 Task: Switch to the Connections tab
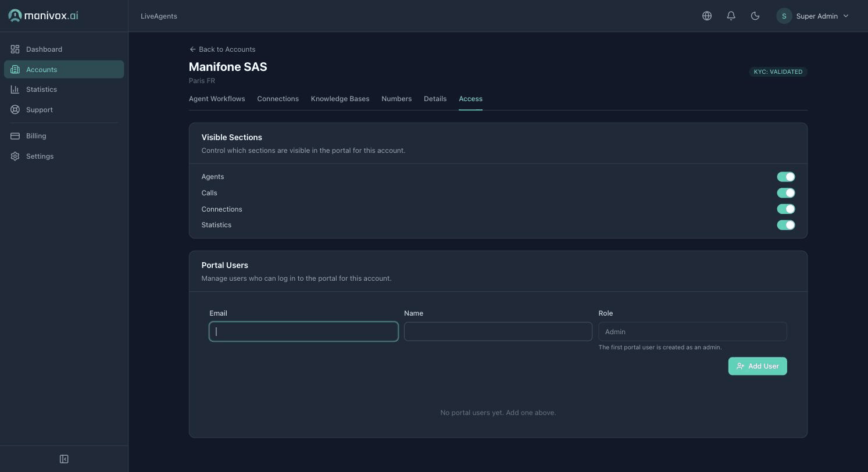tap(278, 99)
